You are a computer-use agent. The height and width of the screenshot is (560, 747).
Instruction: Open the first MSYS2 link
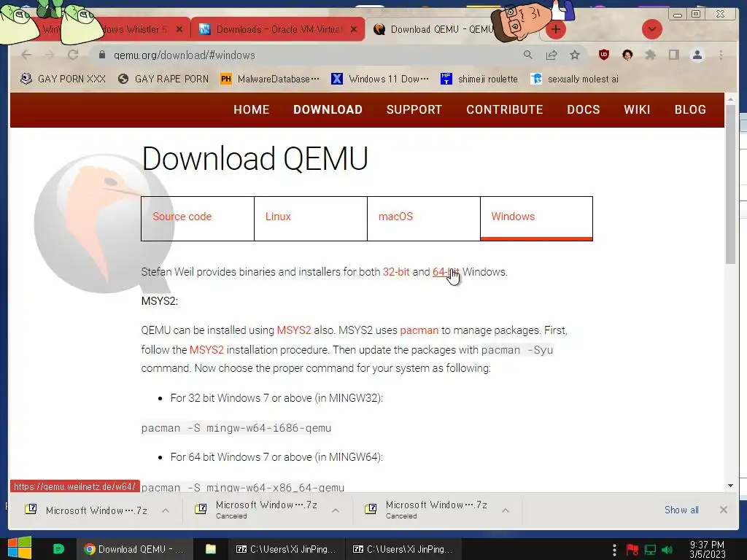294,330
